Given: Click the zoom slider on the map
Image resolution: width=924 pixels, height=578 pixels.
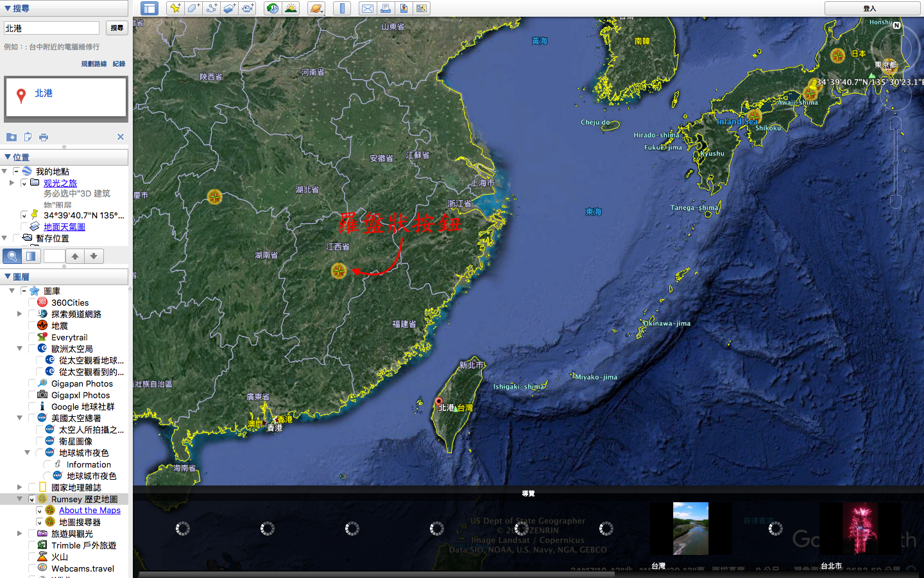Looking at the screenshot, I should click(896, 162).
